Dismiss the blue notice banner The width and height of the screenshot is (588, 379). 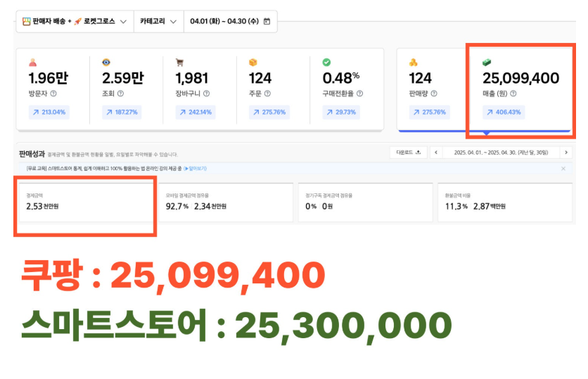[563, 169]
